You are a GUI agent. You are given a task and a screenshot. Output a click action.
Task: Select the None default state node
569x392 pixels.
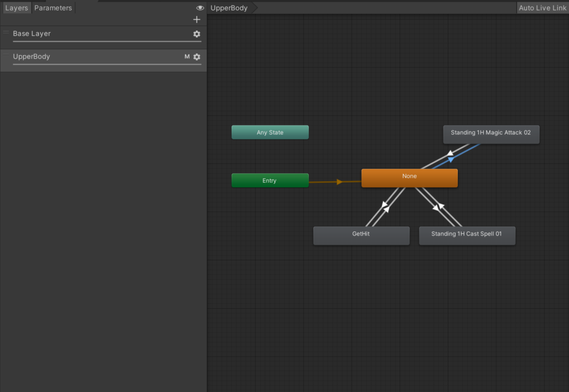(410, 178)
